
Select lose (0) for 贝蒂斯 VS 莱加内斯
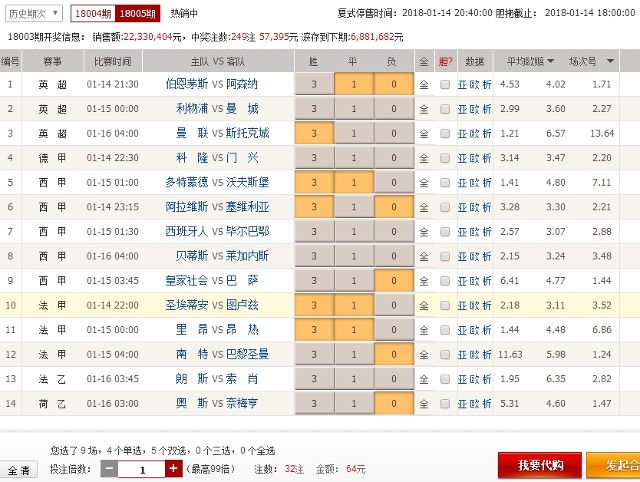coord(394,256)
